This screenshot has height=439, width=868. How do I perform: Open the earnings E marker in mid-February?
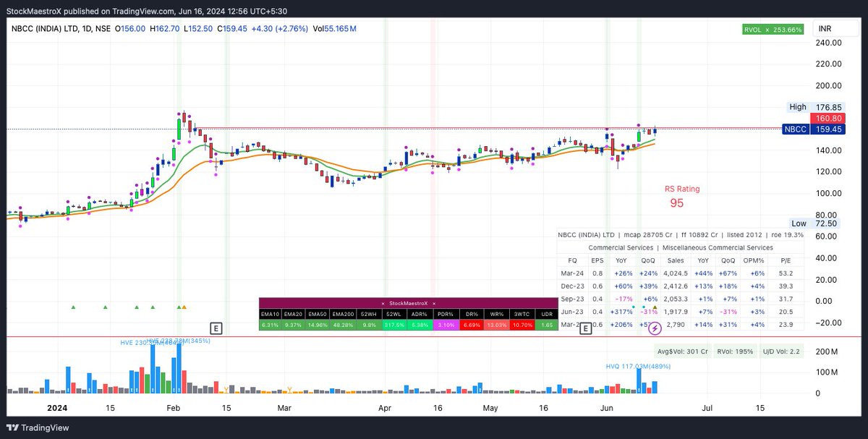tap(216, 328)
